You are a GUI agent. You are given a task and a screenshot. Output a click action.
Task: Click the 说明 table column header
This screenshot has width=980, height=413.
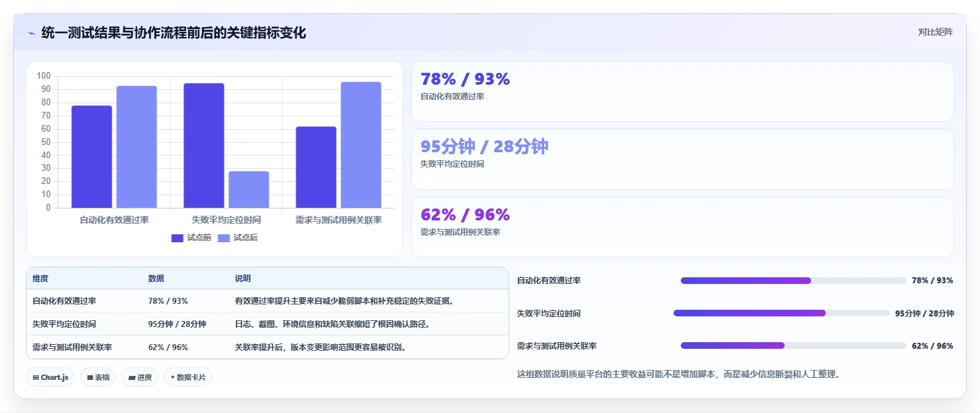point(243,279)
